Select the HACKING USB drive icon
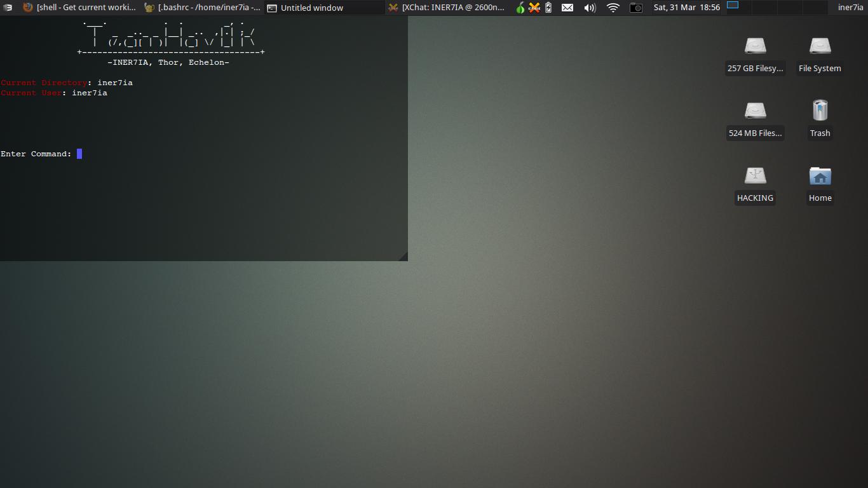 click(756, 185)
